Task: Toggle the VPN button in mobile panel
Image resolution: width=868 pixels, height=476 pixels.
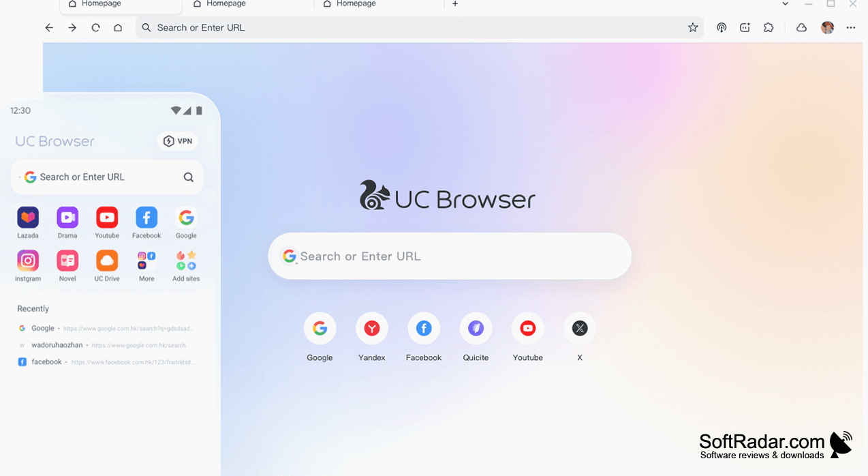Action: (178, 141)
